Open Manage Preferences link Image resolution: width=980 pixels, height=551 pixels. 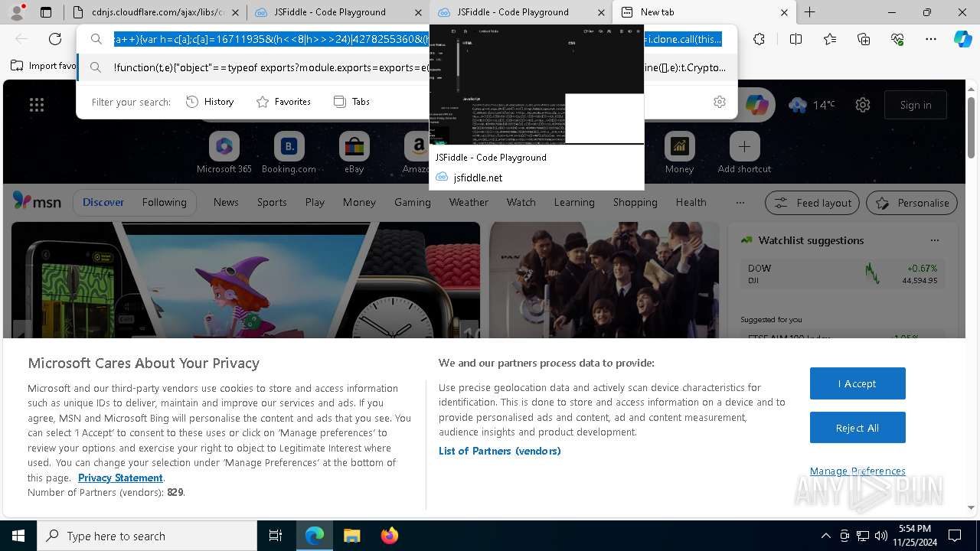[x=857, y=471]
